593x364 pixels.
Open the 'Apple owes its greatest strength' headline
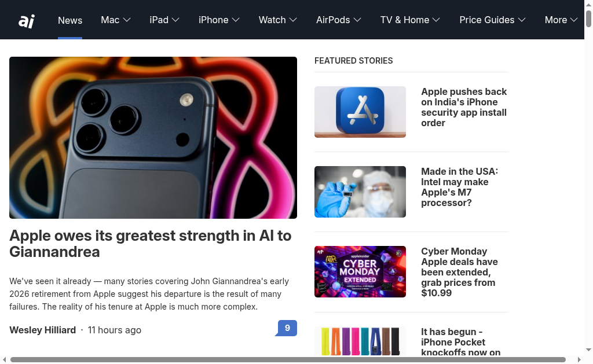[151, 244]
